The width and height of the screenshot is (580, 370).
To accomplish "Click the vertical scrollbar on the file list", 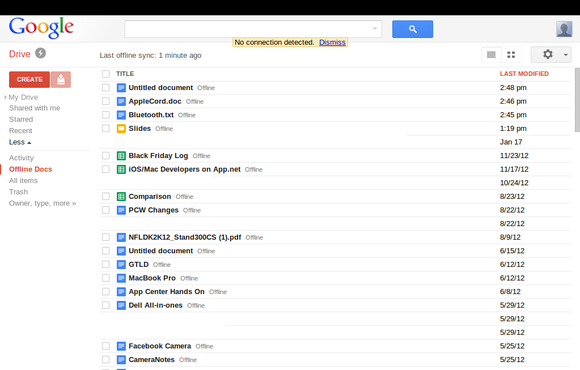I will tap(577, 100).
